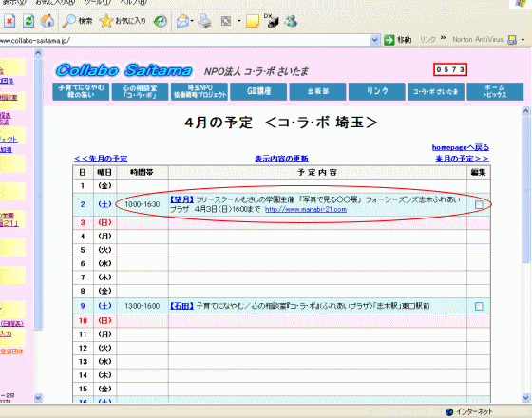This screenshot has height=418, width=532.
Task: Open the 【望月】 entry link
Action: [x=181, y=199]
